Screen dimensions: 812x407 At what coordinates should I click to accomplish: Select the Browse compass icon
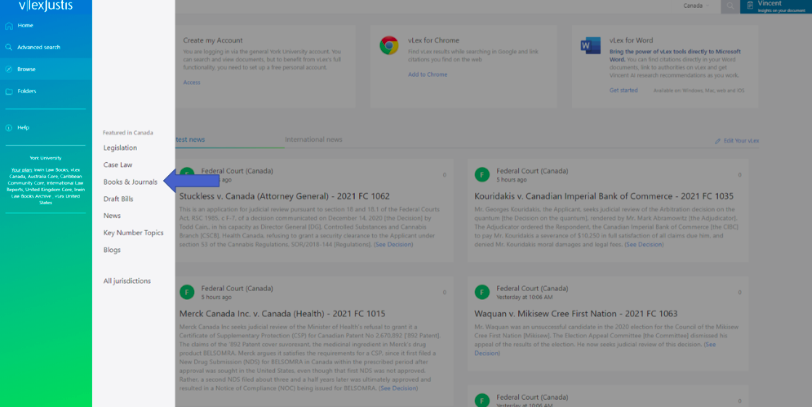click(x=9, y=69)
